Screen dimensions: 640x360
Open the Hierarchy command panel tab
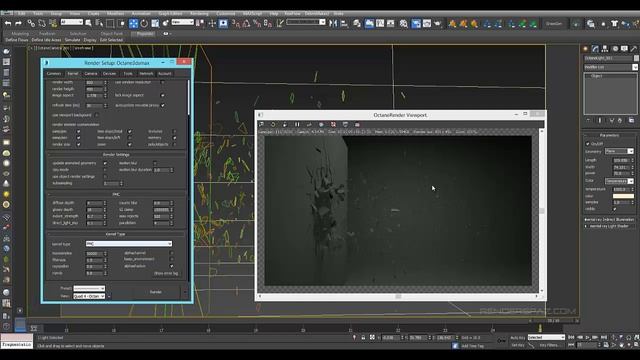605,49
